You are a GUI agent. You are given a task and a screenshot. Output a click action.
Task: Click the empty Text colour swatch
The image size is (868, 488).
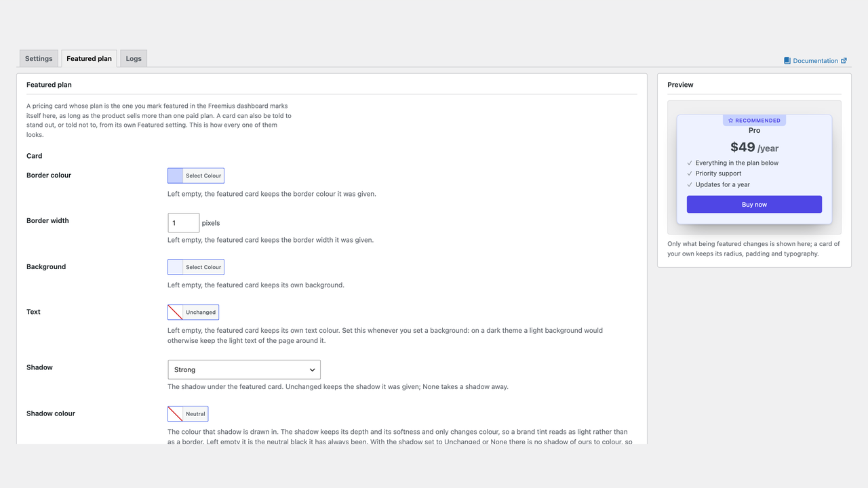pyautogui.click(x=176, y=312)
